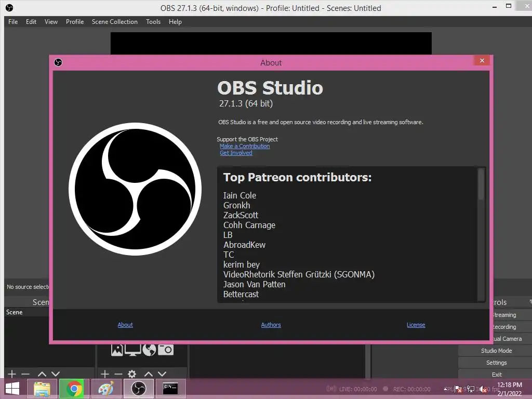The image size is (532, 399).
Task: Click contributor name 'Iain Cole'
Action: coord(240,195)
